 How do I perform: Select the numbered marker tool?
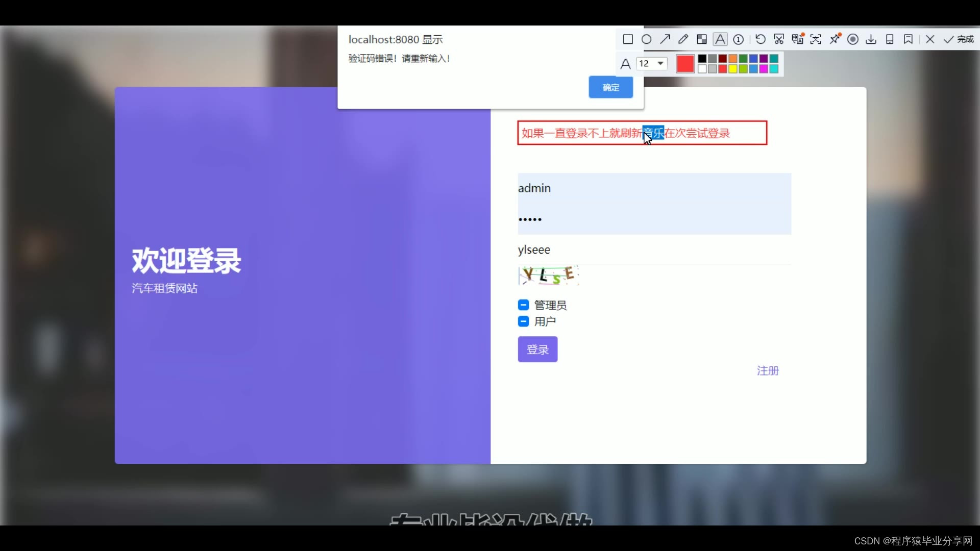739,39
